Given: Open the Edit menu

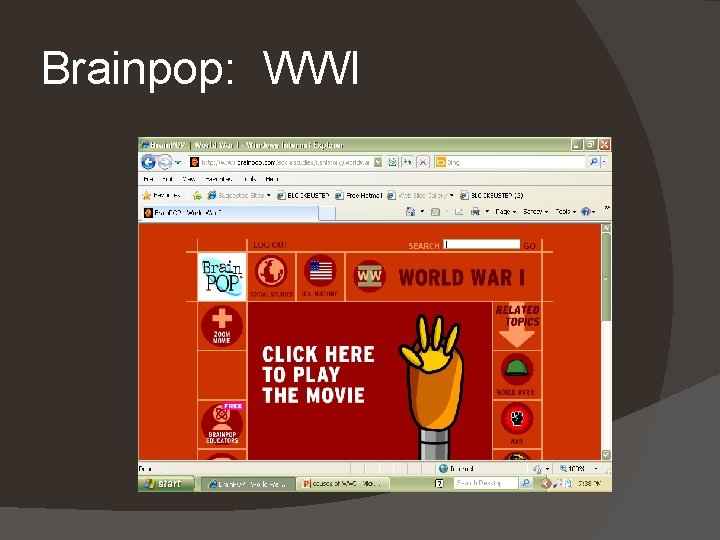Looking at the screenshot, I should click(168, 179).
